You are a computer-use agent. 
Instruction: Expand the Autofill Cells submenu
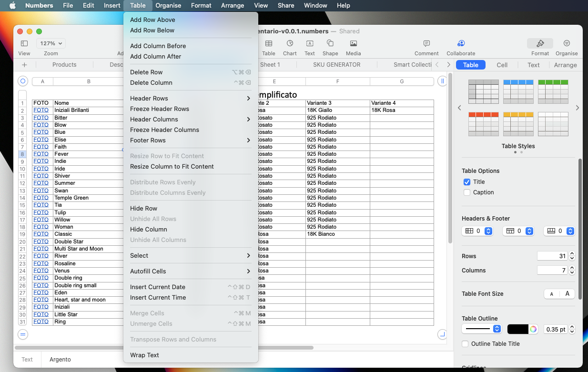[191, 271]
